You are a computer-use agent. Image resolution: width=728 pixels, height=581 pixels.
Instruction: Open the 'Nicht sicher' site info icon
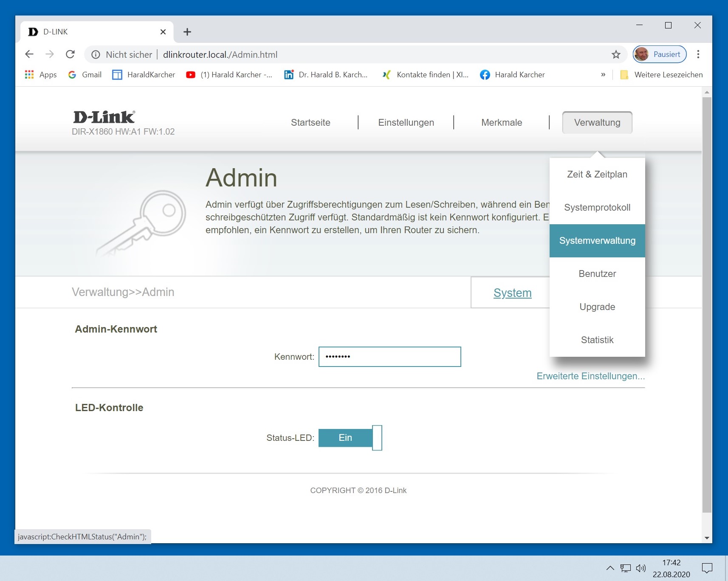coord(96,54)
